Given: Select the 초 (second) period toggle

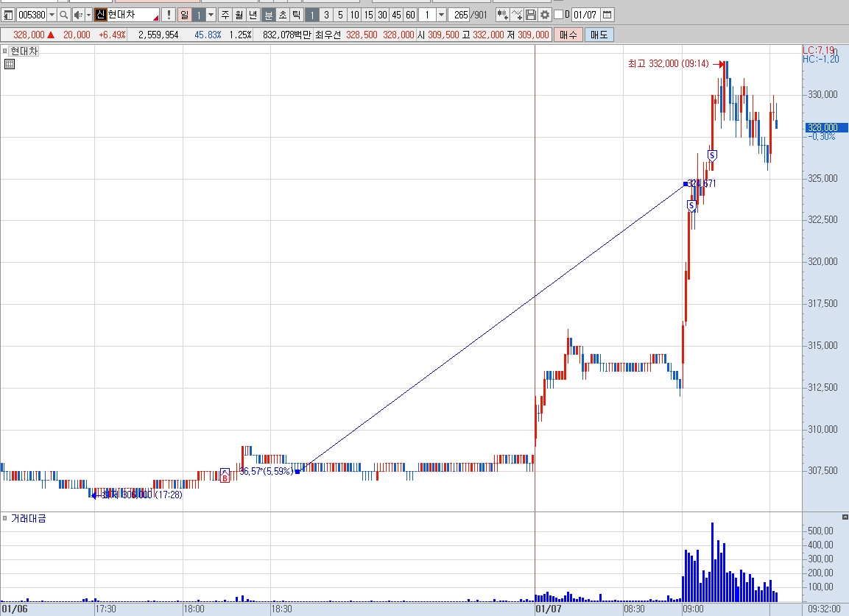Looking at the screenshot, I should pyautogui.click(x=283, y=15).
